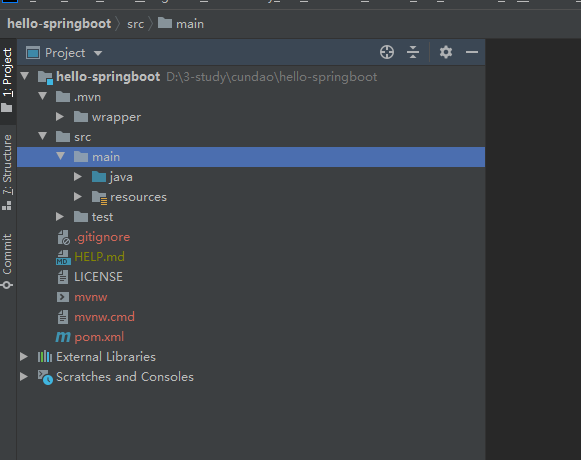Select the mvnw.cmd file
581x460 pixels.
(x=104, y=317)
